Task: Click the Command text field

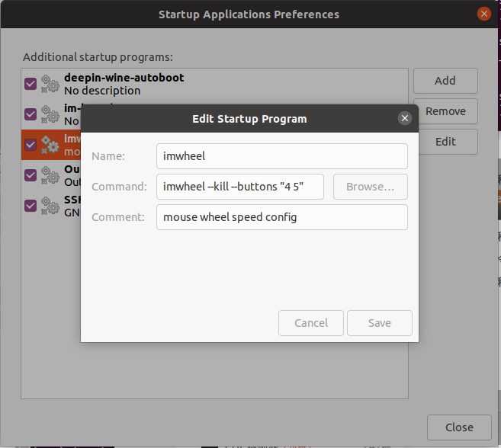Action: coord(240,187)
